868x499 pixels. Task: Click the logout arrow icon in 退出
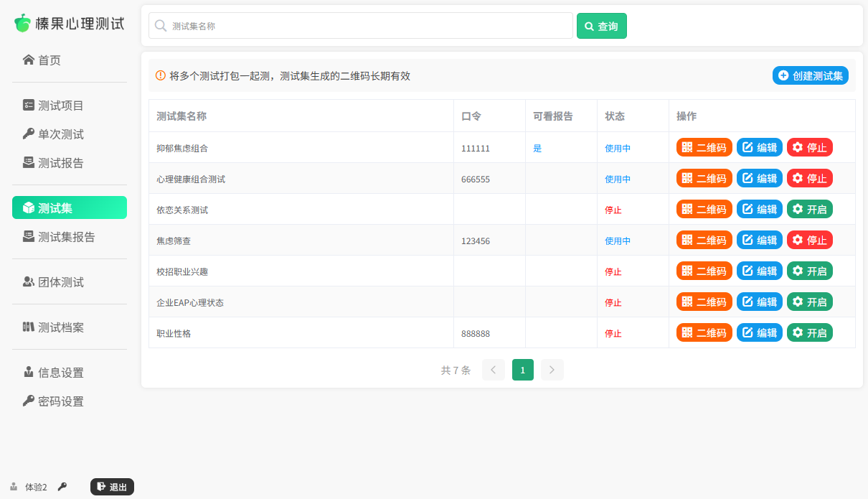pos(101,487)
